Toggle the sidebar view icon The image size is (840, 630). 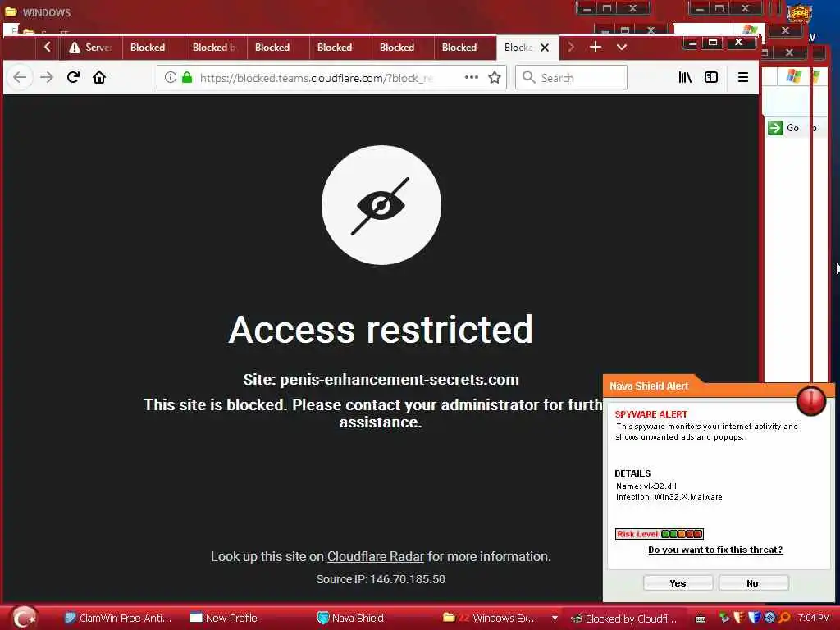point(711,78)
